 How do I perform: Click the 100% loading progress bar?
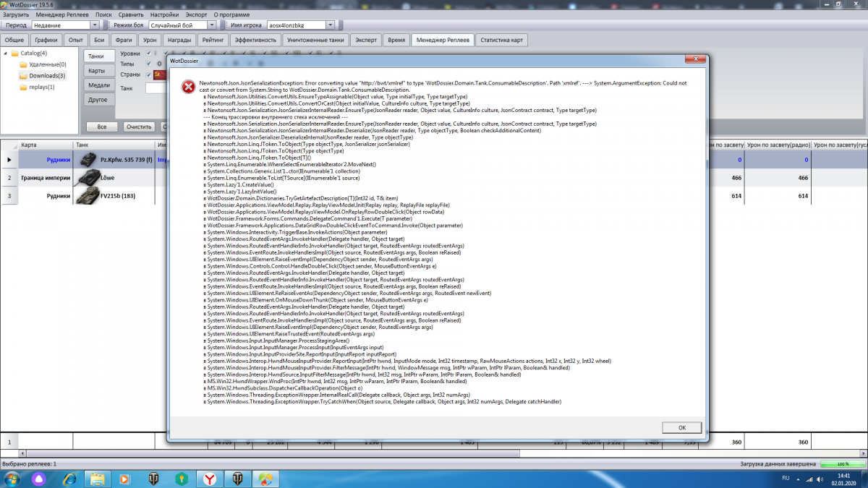(843, 463)
